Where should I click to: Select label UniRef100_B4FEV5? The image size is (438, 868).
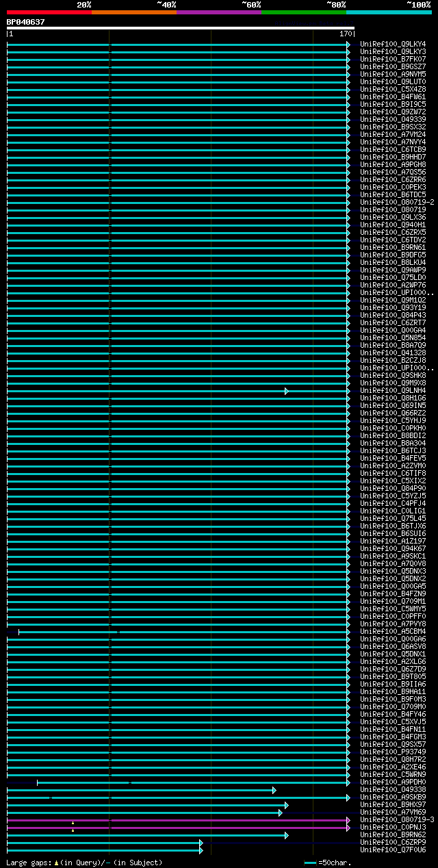click(x=393, y=459)
